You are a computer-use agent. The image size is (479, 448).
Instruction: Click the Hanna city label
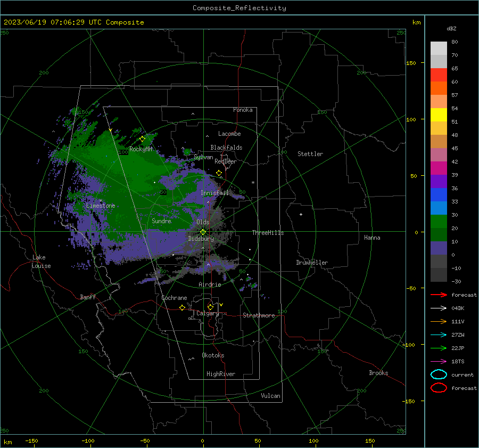pos(372,238)
